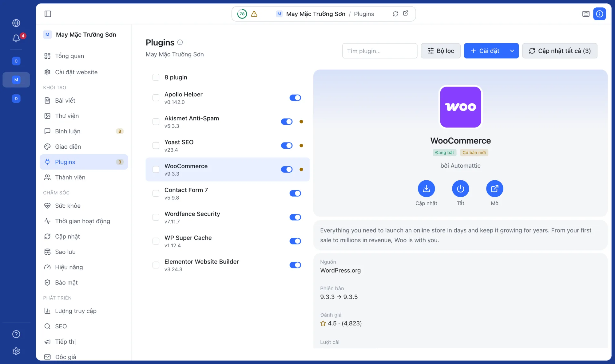Image resolution: width=615 pixels, height=364 pixels.
Task: Open Thời gian hoạt động
Action: pos(84,221)
